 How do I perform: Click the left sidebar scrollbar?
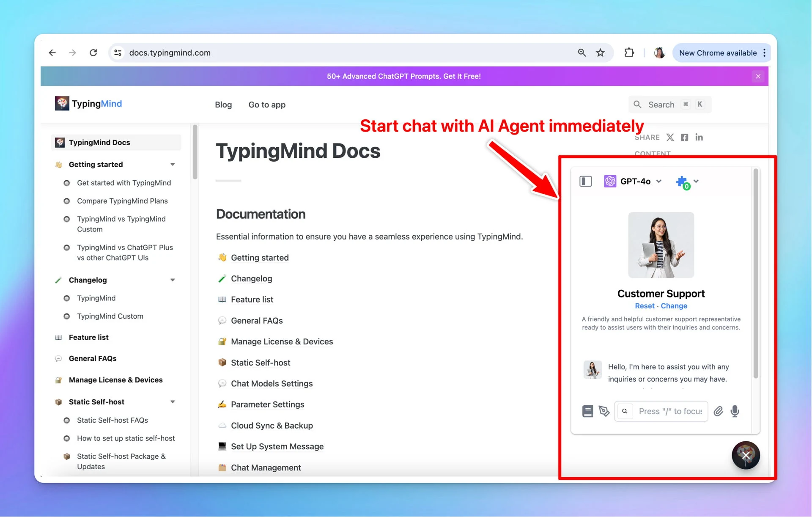[x=195, y=152]
